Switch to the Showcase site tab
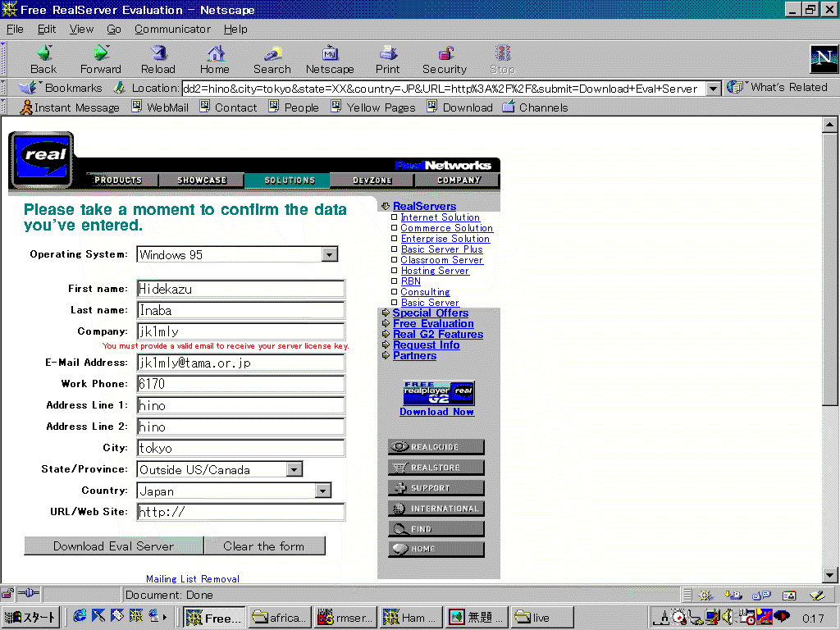Image resolution: width=840 pixels, height=630 pixels. 202,180
